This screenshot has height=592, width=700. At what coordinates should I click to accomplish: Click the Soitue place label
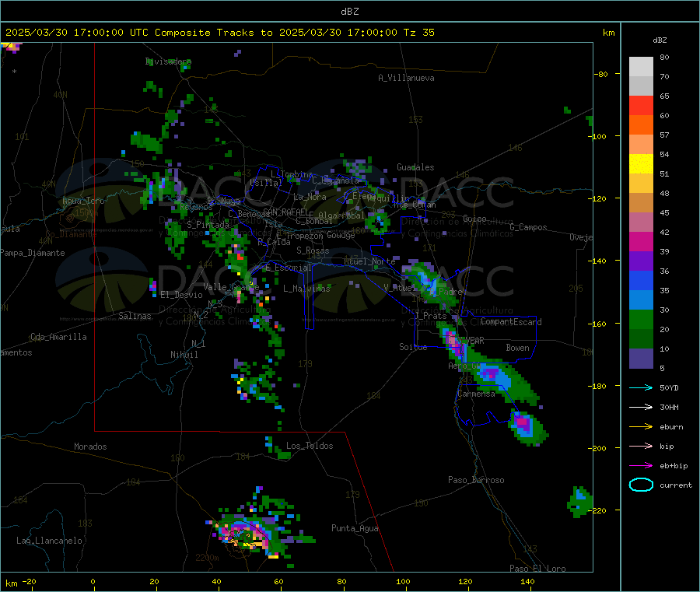point(413,347)
